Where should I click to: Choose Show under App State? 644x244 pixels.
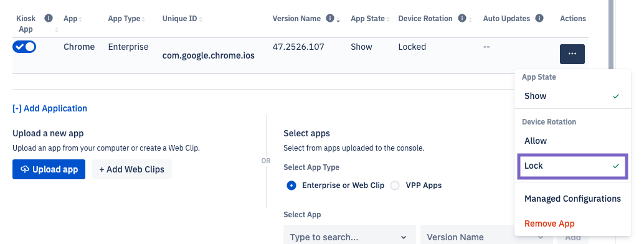click(x=572, y=96)
